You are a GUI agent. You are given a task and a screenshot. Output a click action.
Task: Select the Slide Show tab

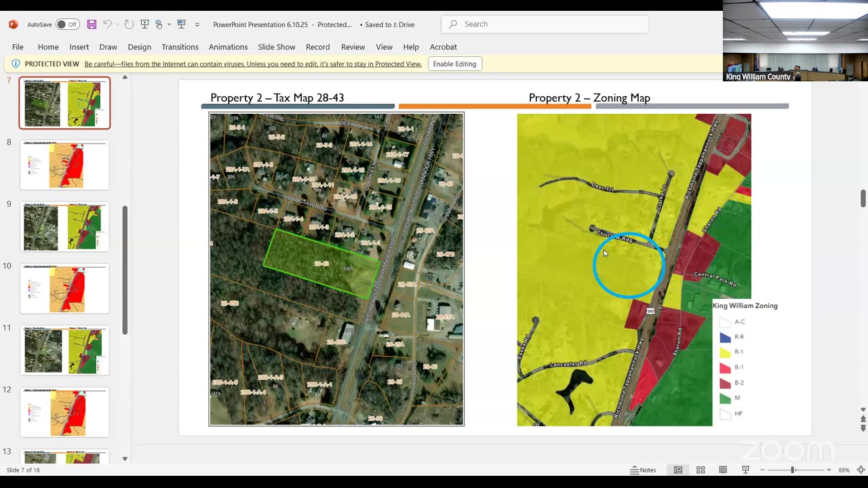pos(277,47)
